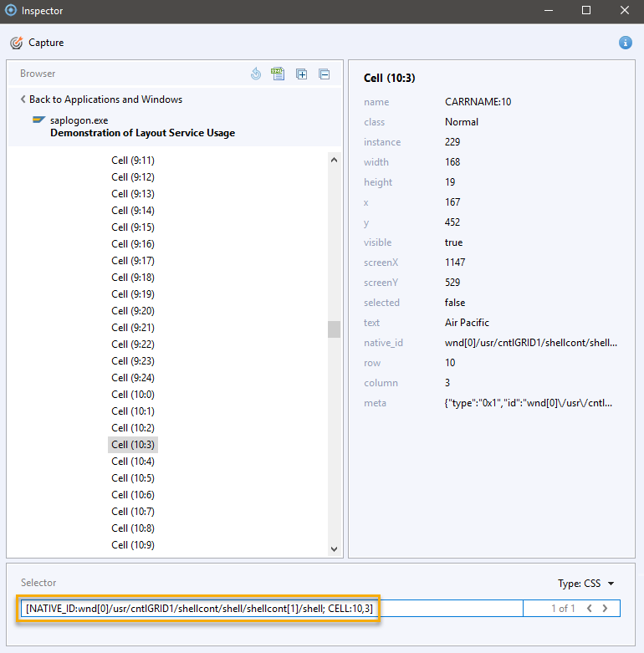This screenshot has width=644, height=653.
Task: Click name value CARRNAME:10
Action: point(478,102)
